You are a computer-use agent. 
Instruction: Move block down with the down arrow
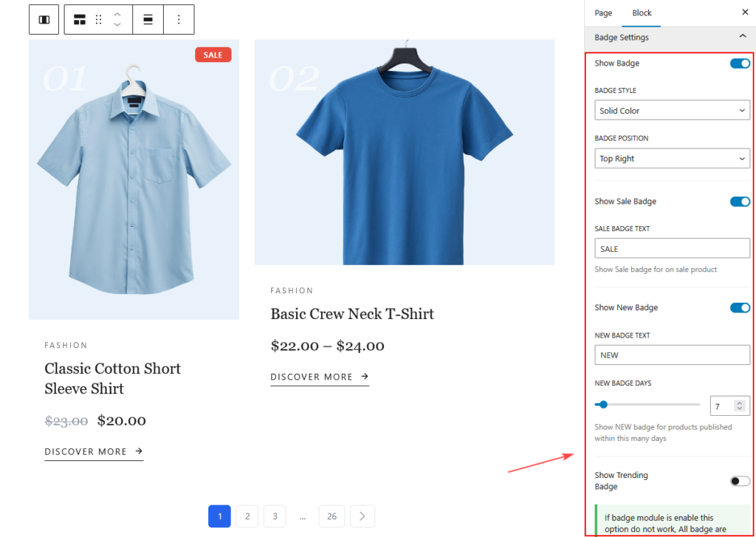(x=117, y=25)
